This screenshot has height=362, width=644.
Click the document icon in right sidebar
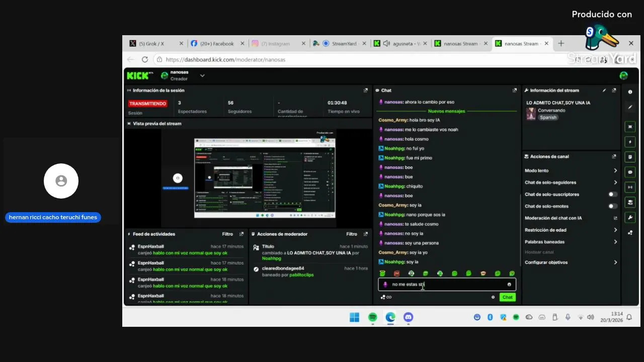pyautogui.click(x=630, y=157)
